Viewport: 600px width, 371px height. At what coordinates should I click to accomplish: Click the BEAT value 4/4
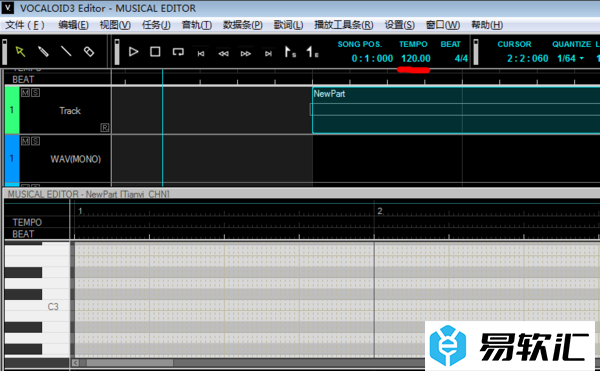461,59
